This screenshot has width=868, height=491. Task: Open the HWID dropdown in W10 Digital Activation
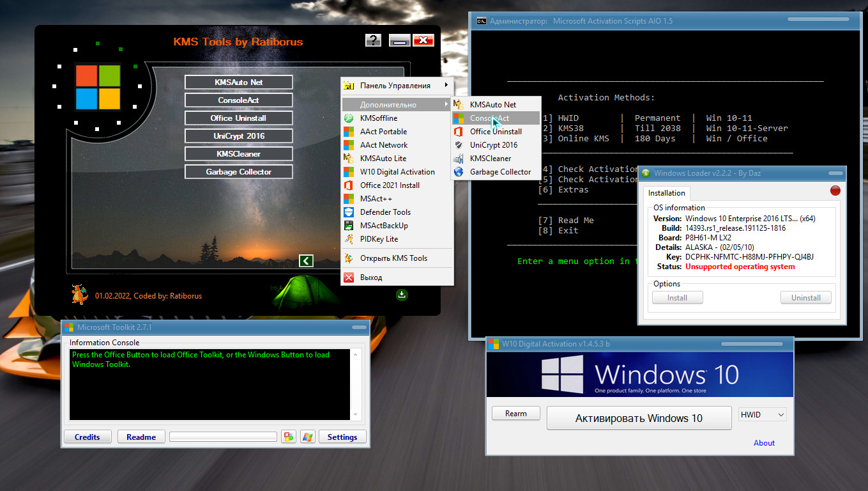coord(763,415)
